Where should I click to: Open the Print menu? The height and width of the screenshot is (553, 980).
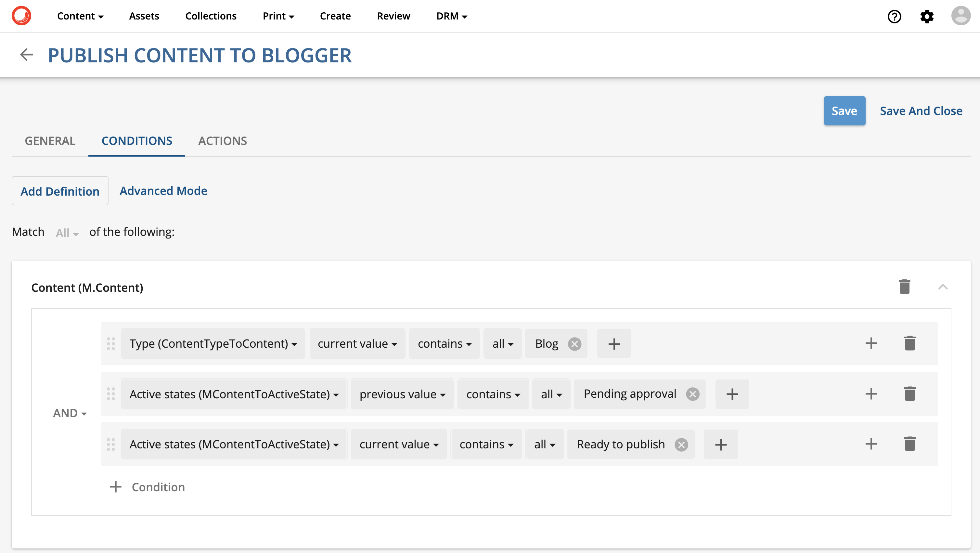coord(278,16)
